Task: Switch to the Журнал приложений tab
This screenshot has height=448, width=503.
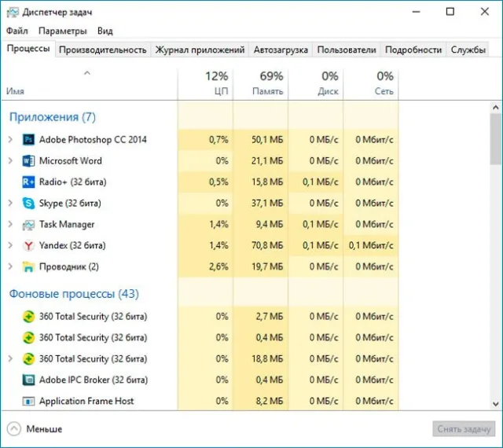Action: (200, 50)
